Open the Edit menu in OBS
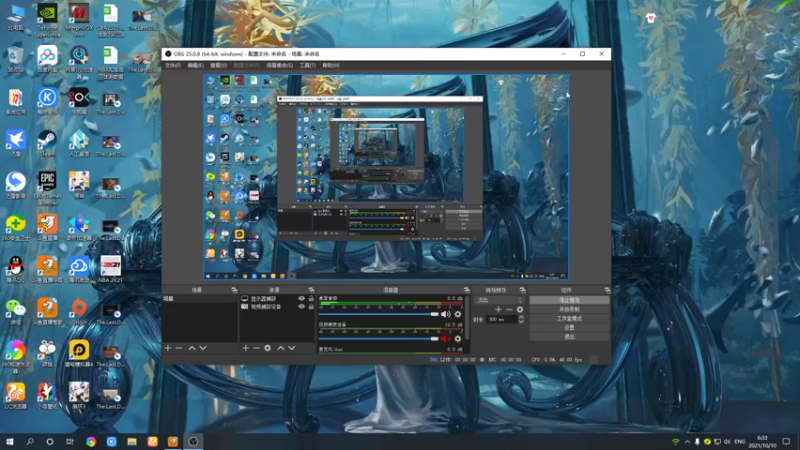Viewport: 800px width, 450px height. [195, 65]
